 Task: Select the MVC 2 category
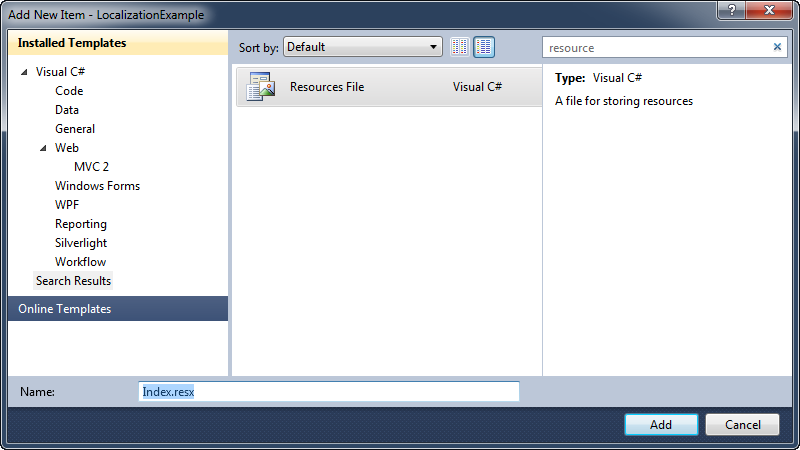point(91,167)
